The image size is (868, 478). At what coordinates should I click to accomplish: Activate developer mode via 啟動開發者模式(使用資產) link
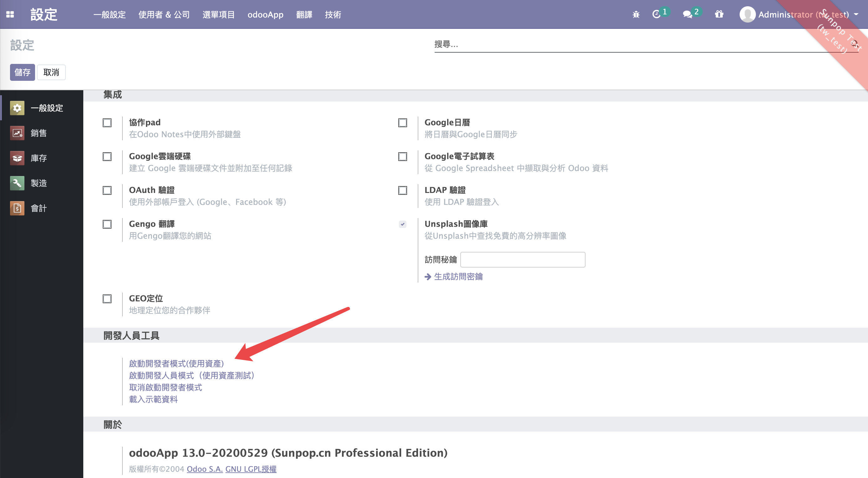(176, 364)
